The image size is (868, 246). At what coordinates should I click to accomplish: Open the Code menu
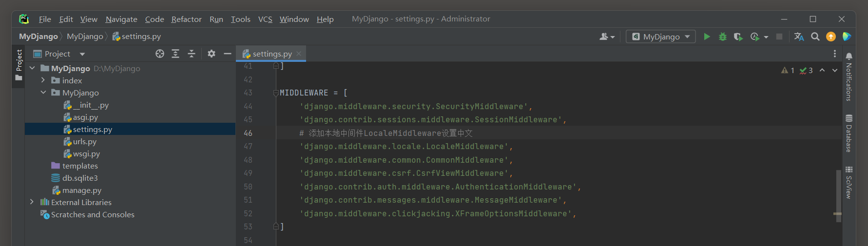pos(154,19)
